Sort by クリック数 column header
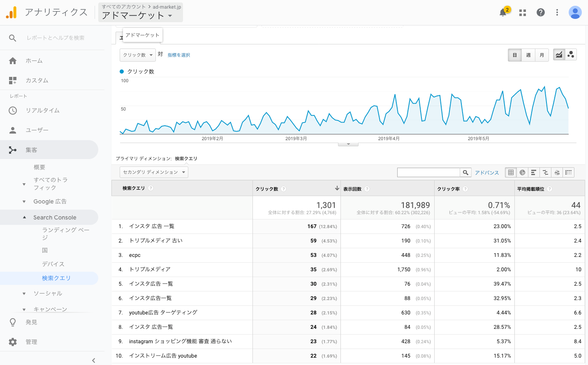The image size is (588, 365). 267,189
